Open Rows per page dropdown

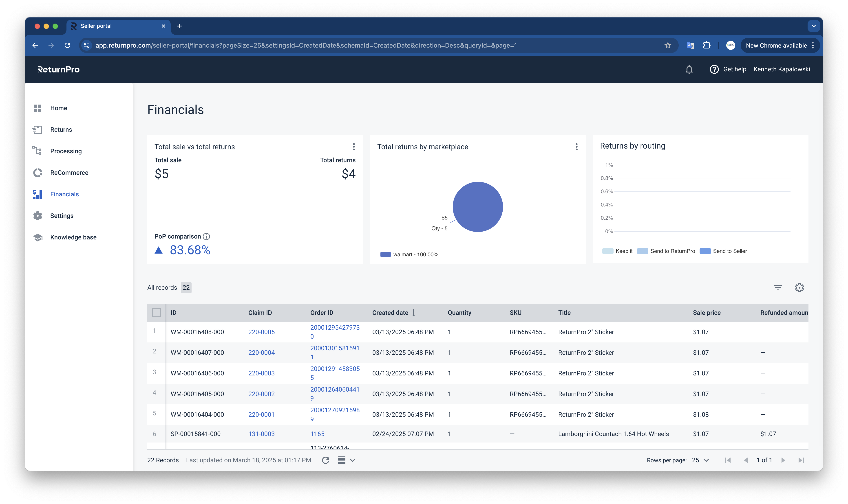(x=700, y=460)
